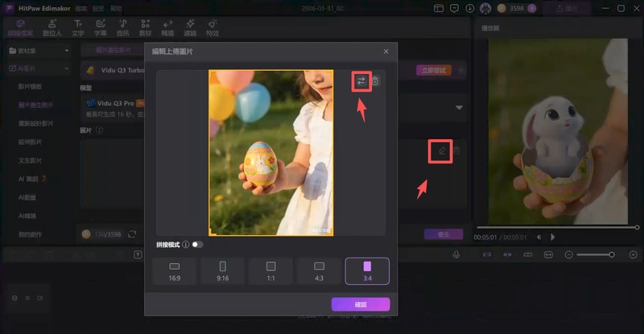
Task: Open the 檔案 menu in title bar
Action: pos(81,8)
